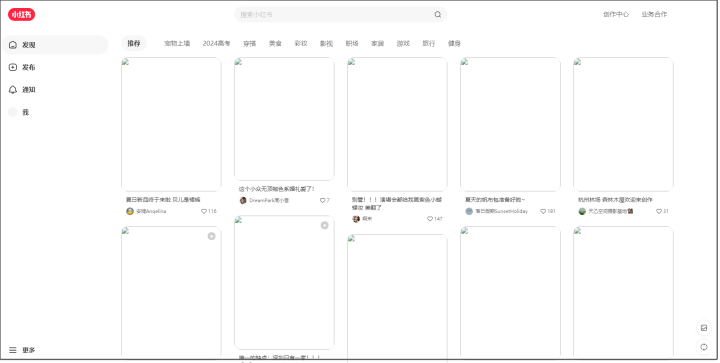
Task: Switch to the 穿搭 tab
Action: click(x=249, y=44)
